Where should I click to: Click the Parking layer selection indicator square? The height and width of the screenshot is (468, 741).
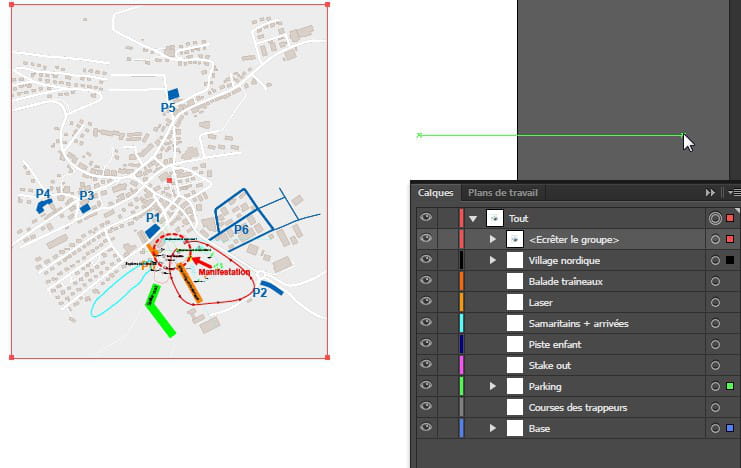(x=730, y=386)
